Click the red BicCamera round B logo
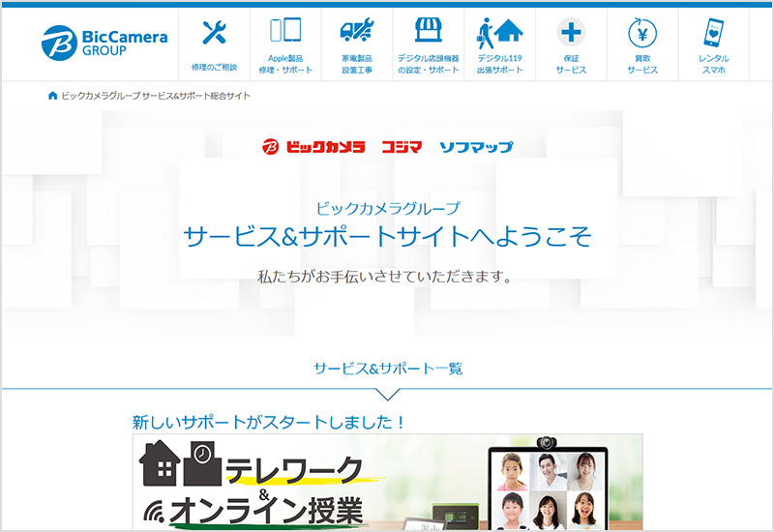Image resolution: width=774 pixels, height=532 pixels. click(x=271, y=147)
